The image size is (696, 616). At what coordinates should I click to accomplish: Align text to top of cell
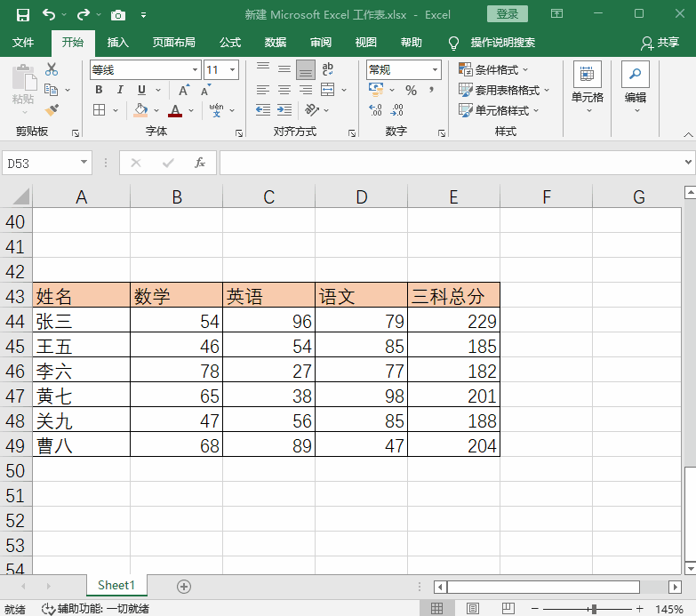pyautogui.click(x=263, y=68)
